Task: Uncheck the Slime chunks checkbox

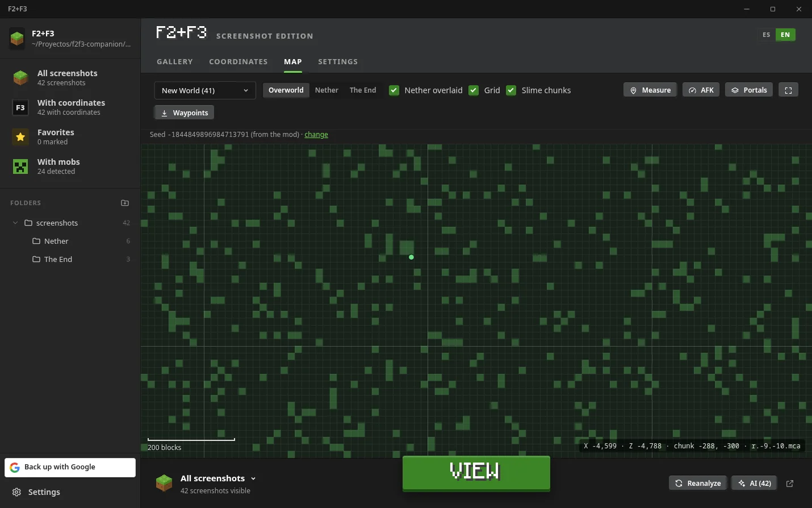Action: coord(511,90)
